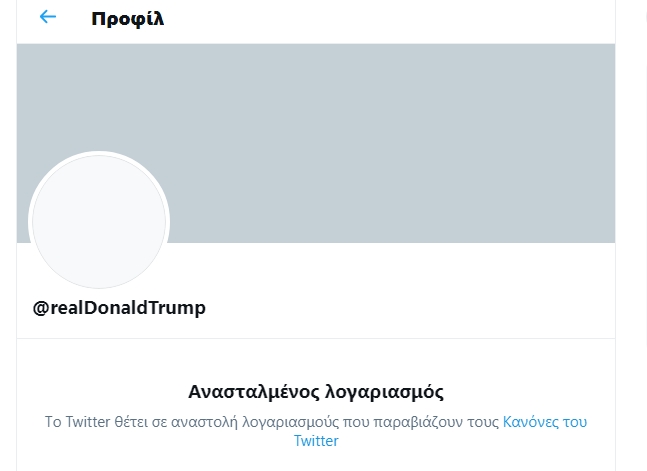Select the @realDonaldTrump handle text
Image resolution: width=647 pixels, height=471 pixels.
119,308
